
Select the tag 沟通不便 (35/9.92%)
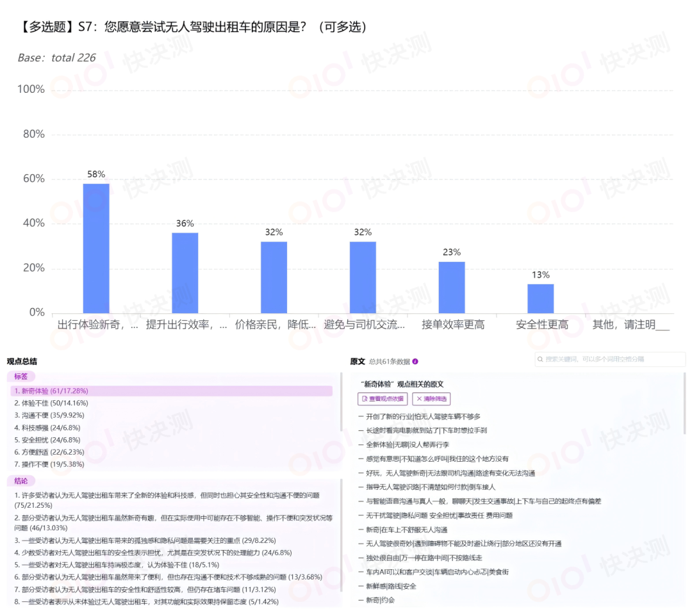pos(49,415)
